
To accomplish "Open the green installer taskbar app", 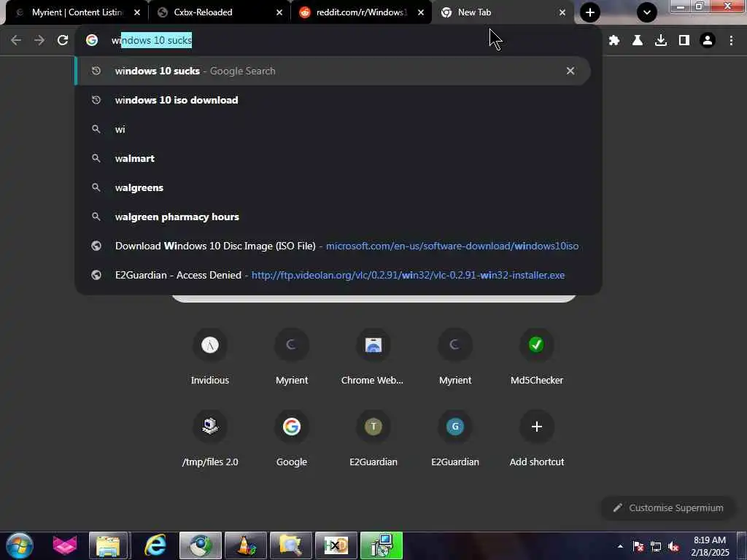I will point(381,545).
